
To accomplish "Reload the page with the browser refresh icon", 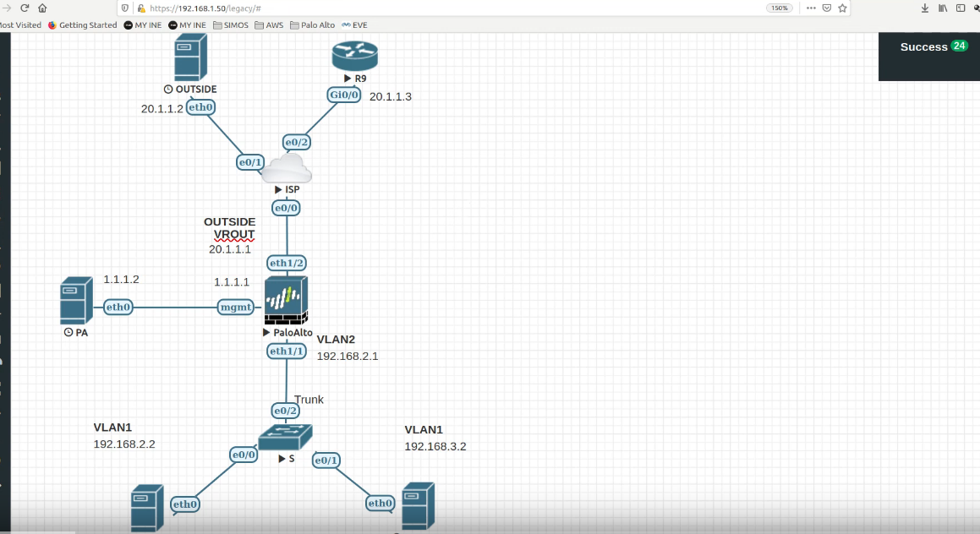I will click(x=24, y=8).
